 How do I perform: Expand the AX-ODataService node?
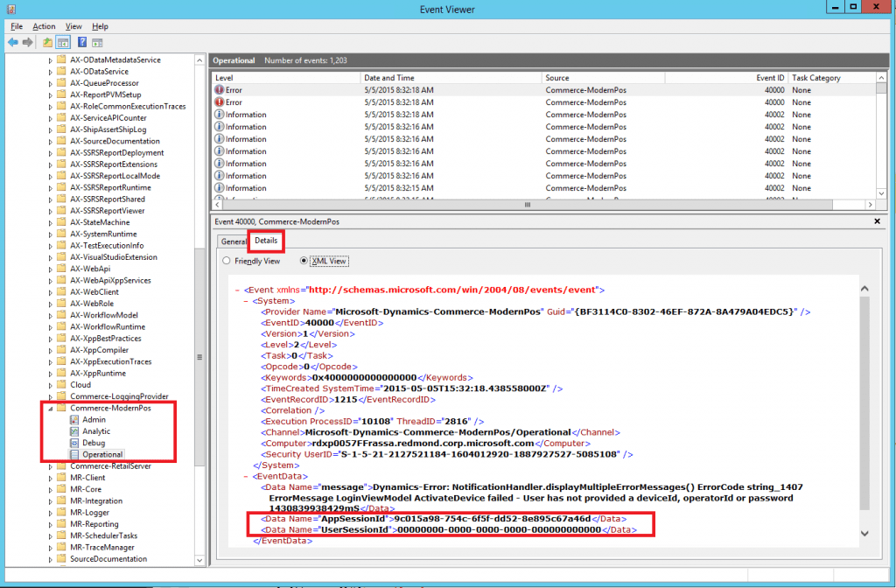pyautogui.click(x=50, y=72)
